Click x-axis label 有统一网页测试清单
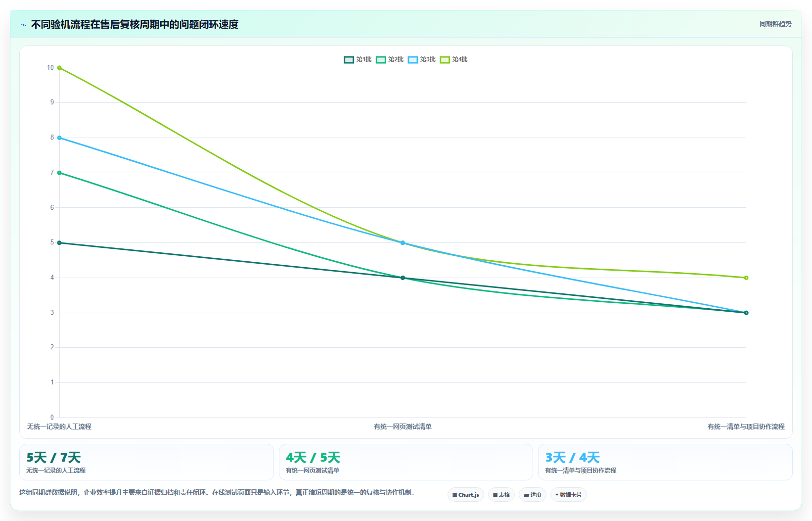 403,426
